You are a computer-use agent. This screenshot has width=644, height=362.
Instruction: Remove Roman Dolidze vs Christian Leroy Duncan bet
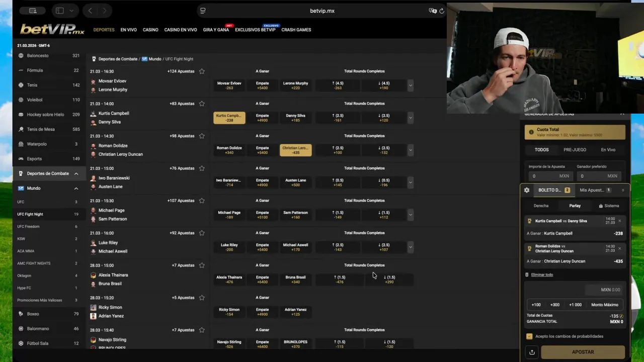pos(619,248)
